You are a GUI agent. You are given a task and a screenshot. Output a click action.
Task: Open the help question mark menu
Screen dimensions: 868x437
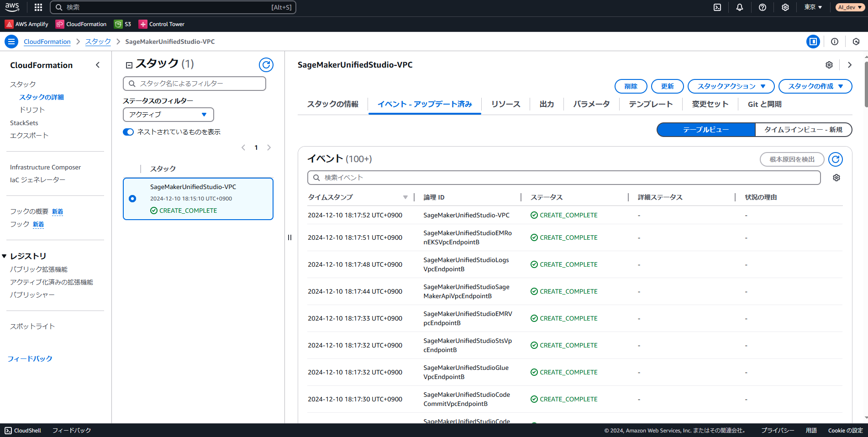763,7
